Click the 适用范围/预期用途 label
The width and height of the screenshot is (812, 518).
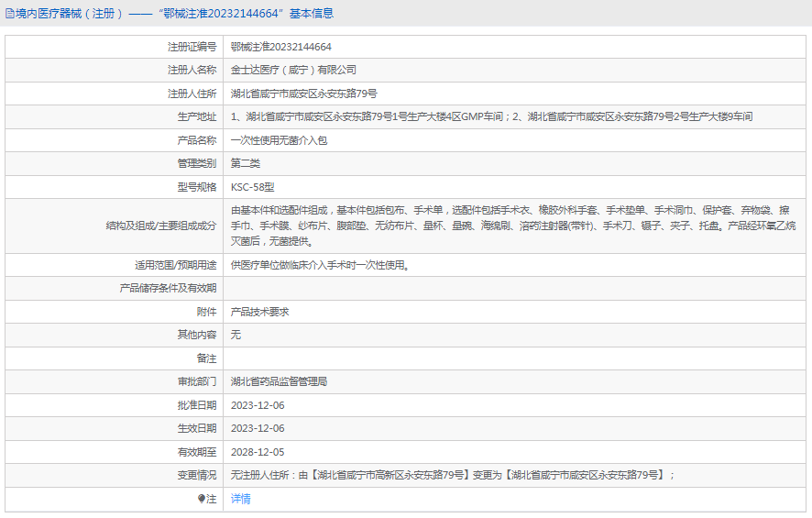coord(176,265)
